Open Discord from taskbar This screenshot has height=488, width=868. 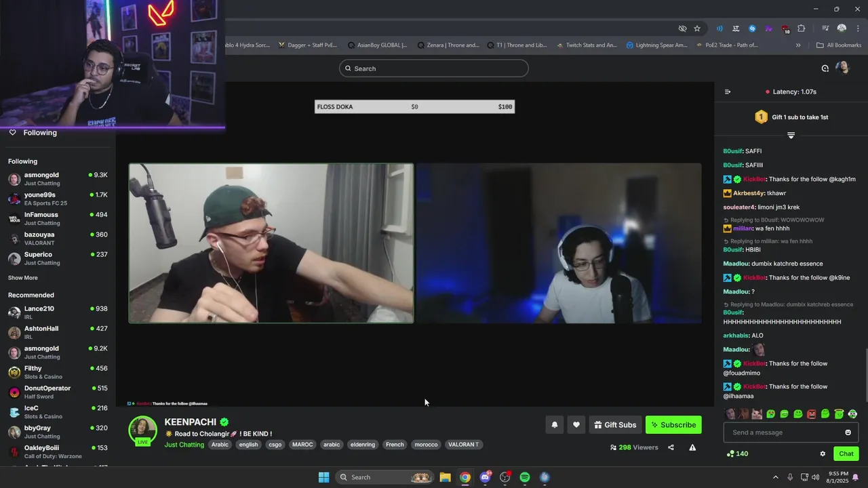485,477
